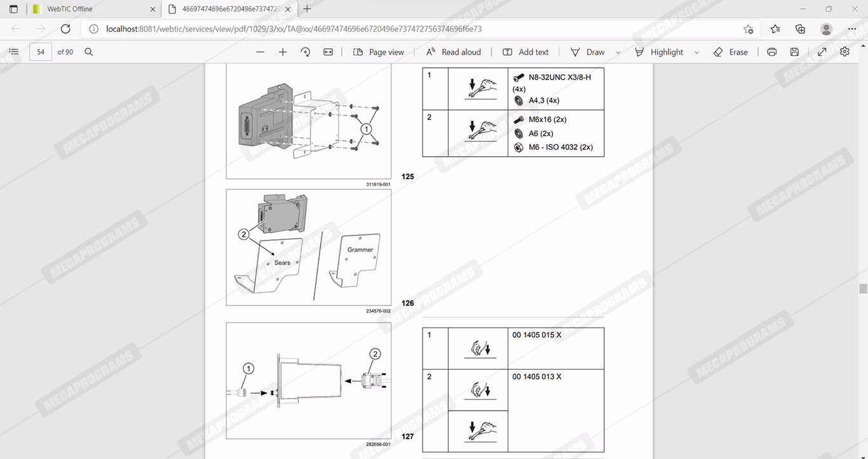Rotate the PDF page
The height and width of the screenshot is (459, 868).
click(x=306, y=52)
